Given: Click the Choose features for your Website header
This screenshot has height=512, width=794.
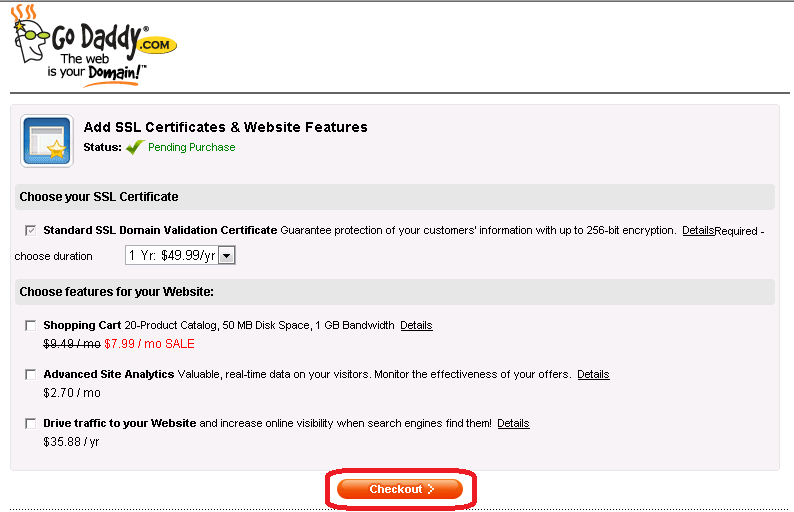Looking at the screenshot, I should click(x=117, y=292).
